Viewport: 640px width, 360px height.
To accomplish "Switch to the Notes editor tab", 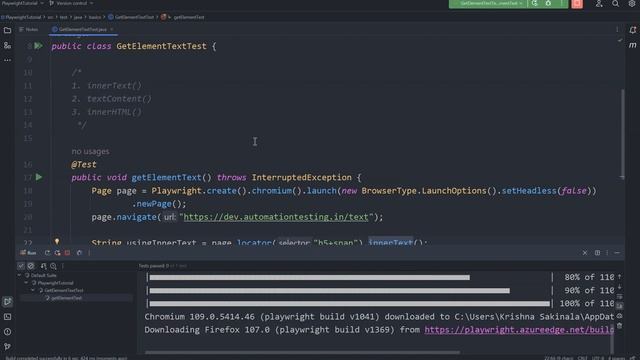I will [29, 29].
